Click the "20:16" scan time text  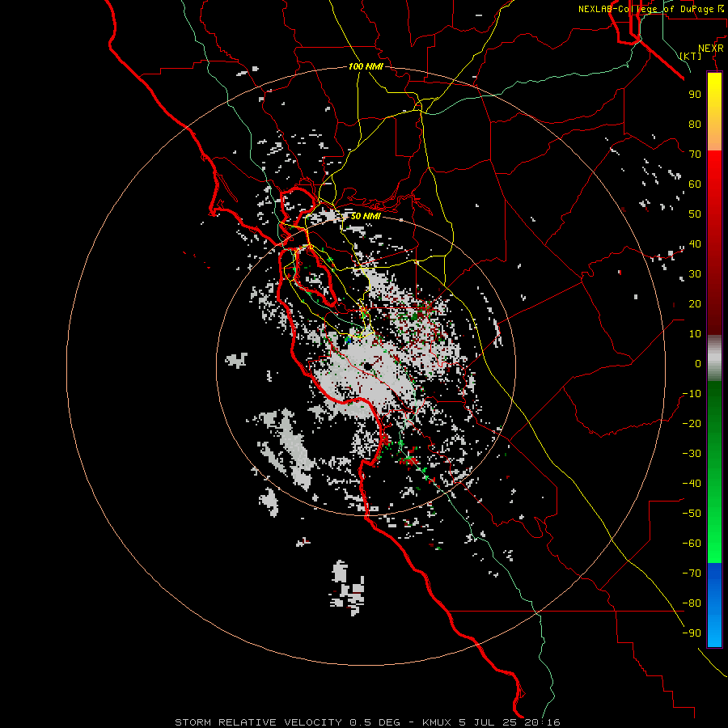click(542, 722)
